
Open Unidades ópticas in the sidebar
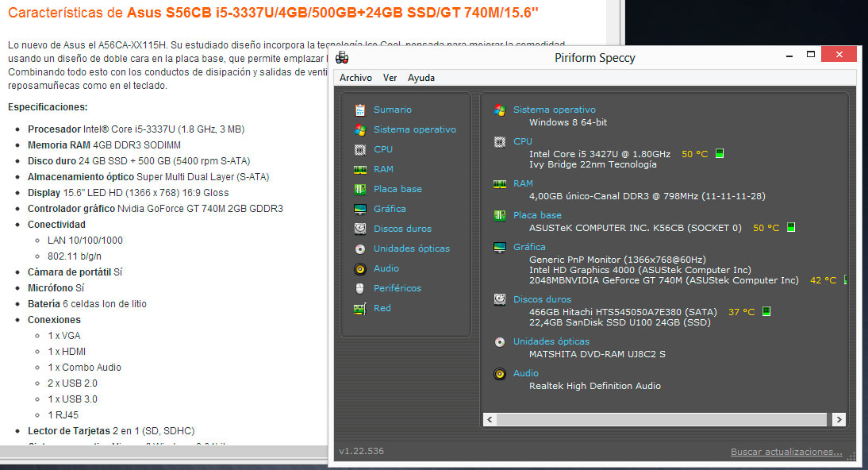[411, 248]
